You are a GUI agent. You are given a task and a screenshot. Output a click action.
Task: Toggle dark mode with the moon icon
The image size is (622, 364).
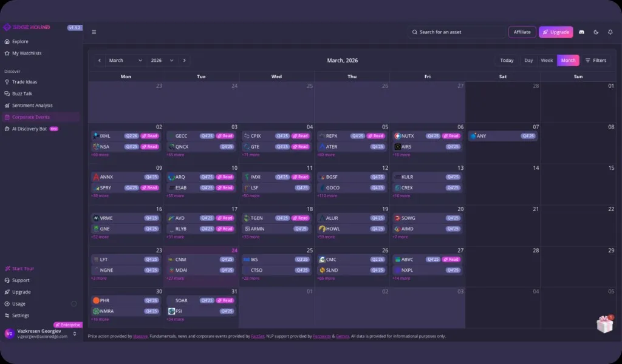596,32
